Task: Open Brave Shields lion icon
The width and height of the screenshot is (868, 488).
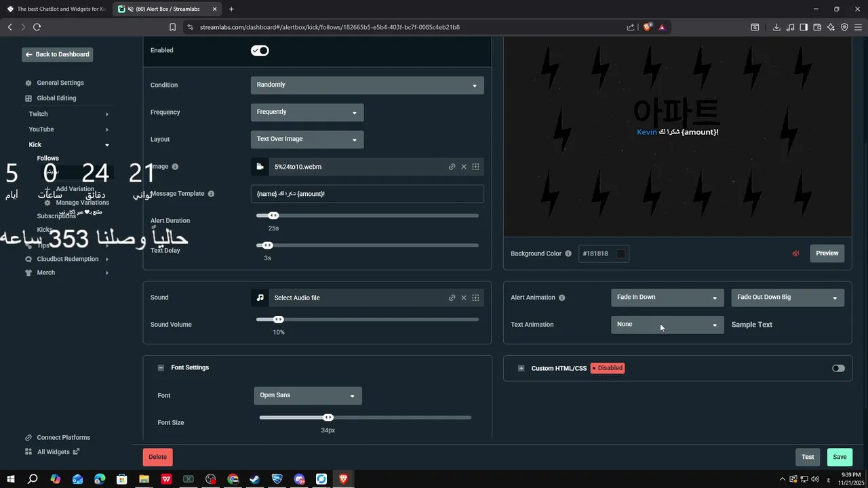Action: coord(647,27)
